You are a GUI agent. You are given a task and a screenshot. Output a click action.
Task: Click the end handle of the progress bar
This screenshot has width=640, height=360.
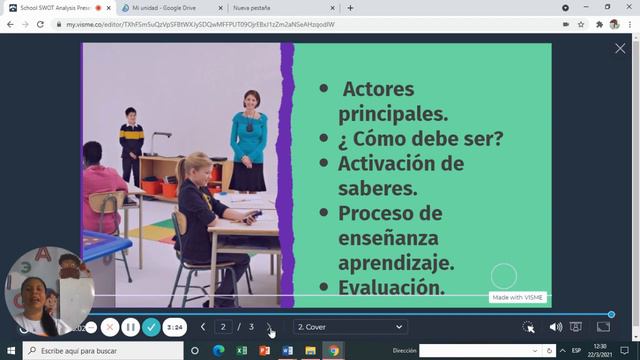point(611,314)
